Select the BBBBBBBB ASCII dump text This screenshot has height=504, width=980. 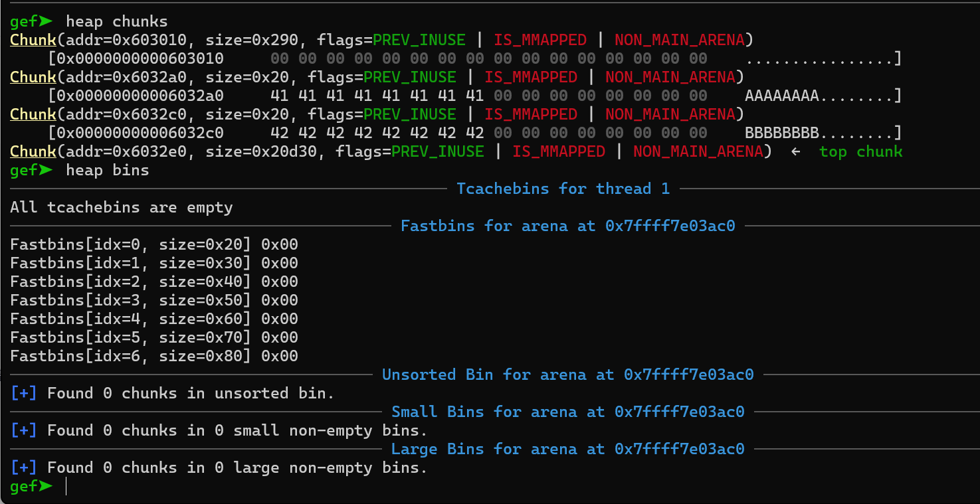coord(782,133)
